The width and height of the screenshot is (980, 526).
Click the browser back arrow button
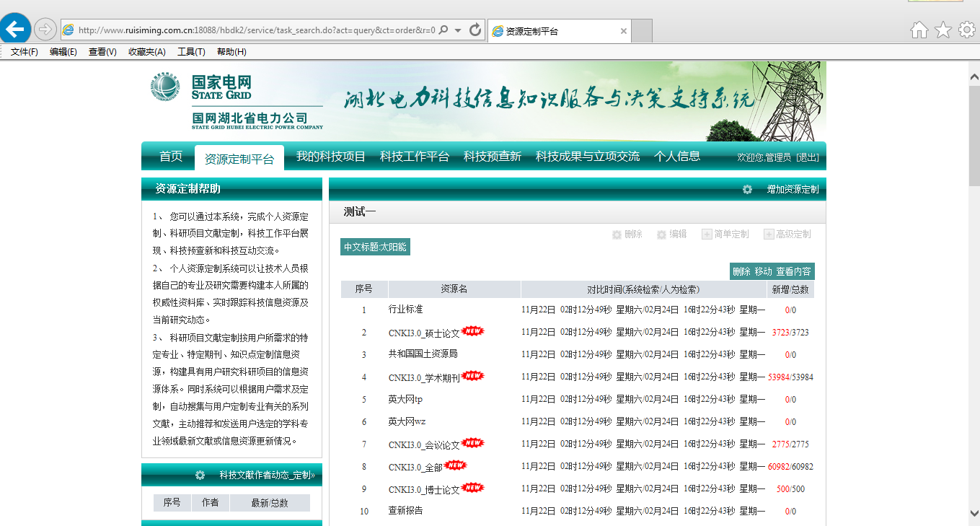click(x=15, y=29)
